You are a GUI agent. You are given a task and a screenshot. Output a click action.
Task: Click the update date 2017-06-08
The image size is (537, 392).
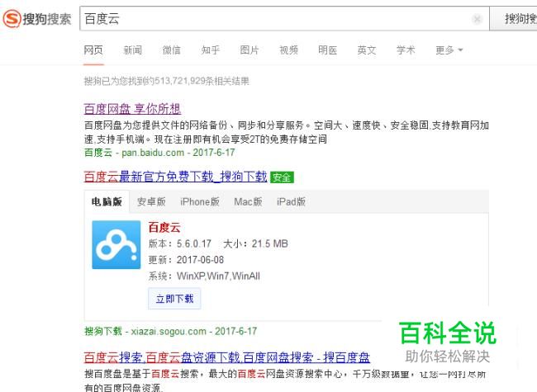coord(200,260)
